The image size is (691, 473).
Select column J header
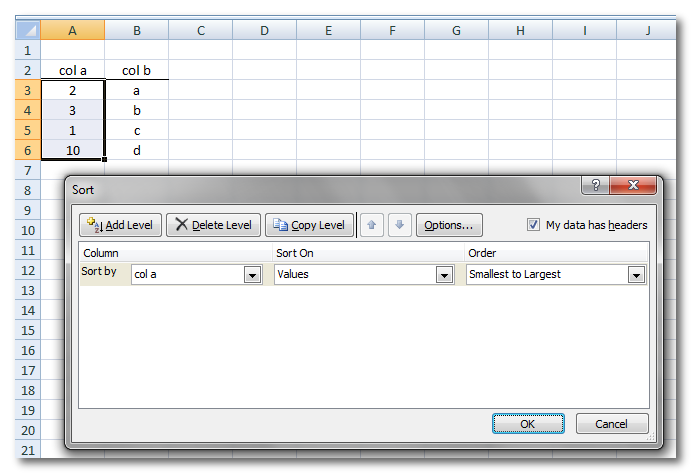(648, 31)
